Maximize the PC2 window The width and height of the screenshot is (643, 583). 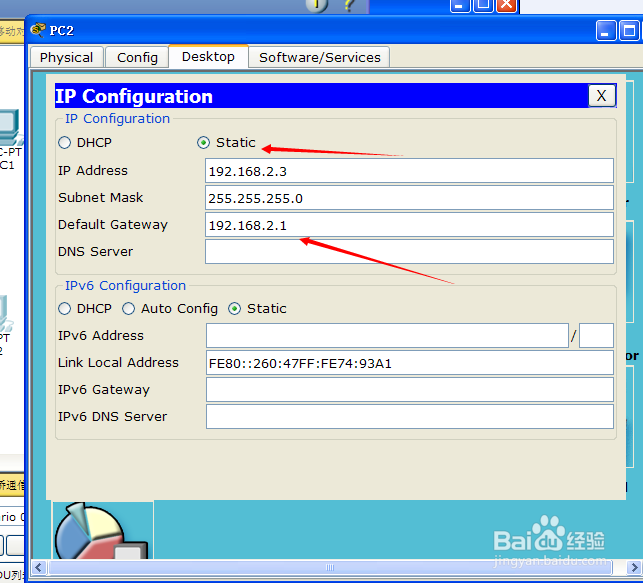click(629, 31)
